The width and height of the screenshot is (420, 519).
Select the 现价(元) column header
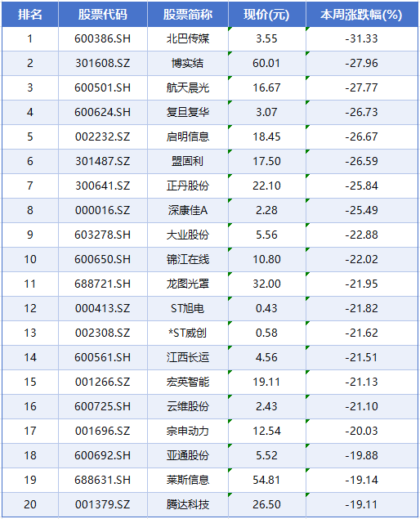(x=266, y=14)
